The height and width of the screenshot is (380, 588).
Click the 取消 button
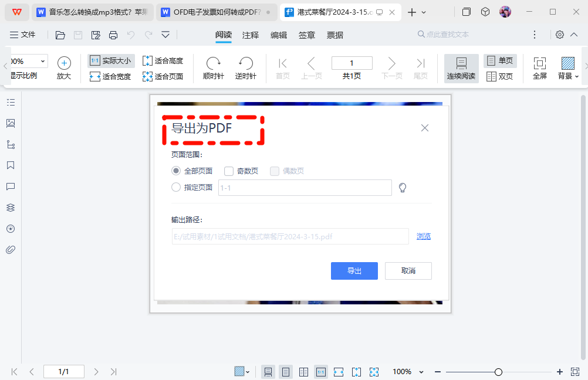coord(408,271)
